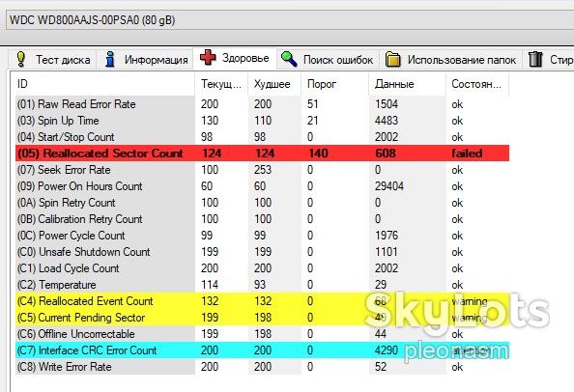Select the red (05) Reallocated Sector Count row
The height and width of the screenshot is (392, 574).
click(x=262, y=154)
